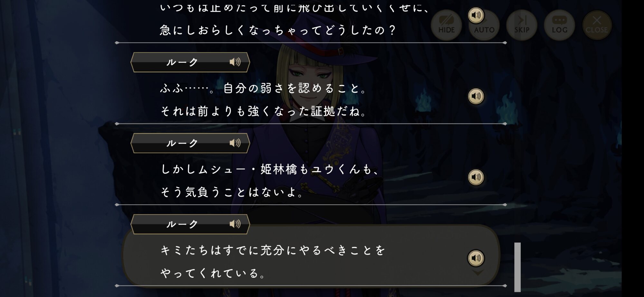This screenshot has width=644, height=297.
Task: Tap speaker icon on second ルーク name plate
Action: point(235,143)
